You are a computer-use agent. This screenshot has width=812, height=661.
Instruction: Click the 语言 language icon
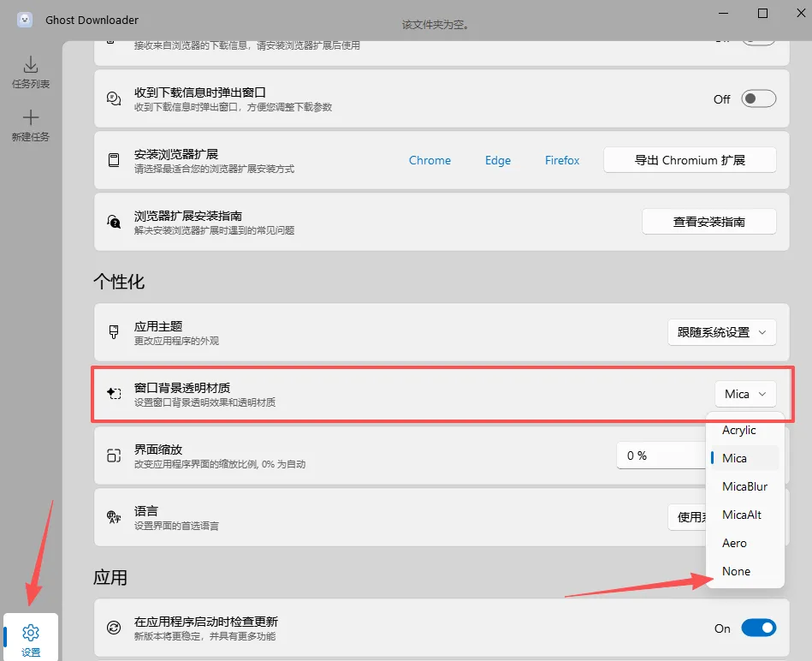(114, 517)
